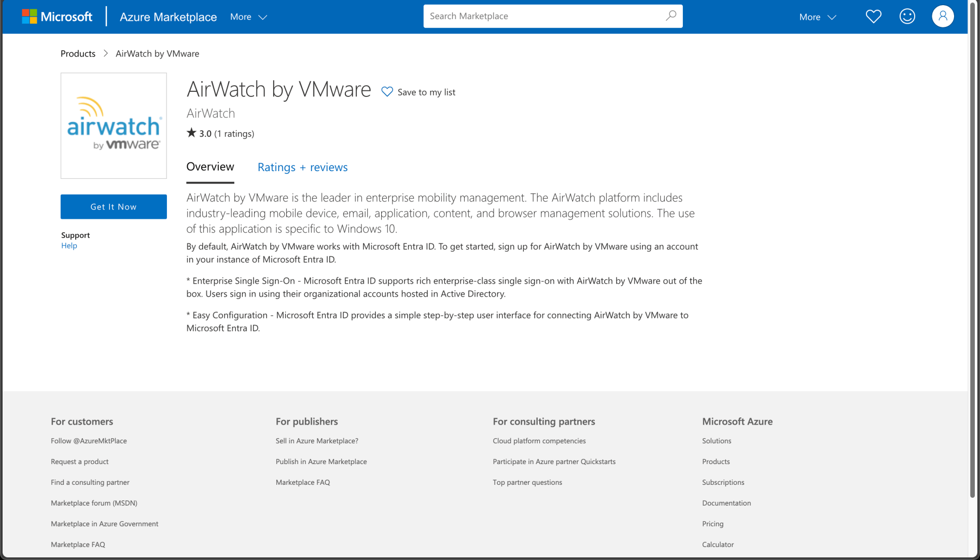Open Sell in Azure Marketplace link
Image resolution: width=980 pixels, height=560 pixels.
pos(317,441)
